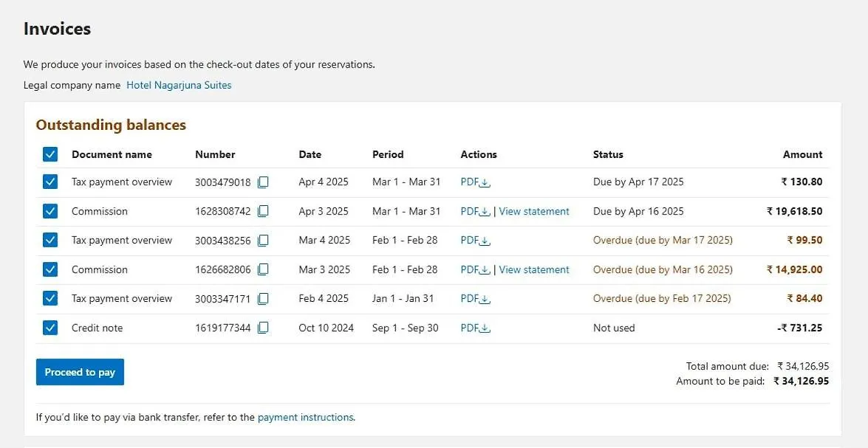Select amount ₹ 130.80
The image size is (868, 448).
coord(802,182)
